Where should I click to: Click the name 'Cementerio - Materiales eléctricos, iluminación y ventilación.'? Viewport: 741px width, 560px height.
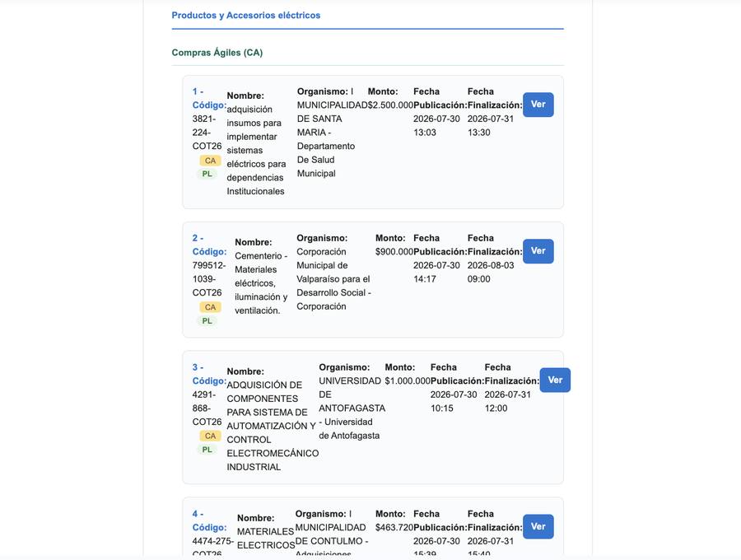[261, 283]
